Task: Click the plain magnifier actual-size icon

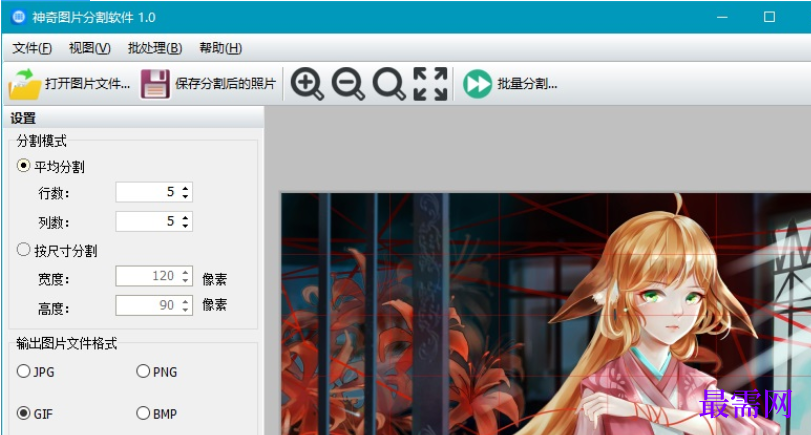Action: click(x=389, y=84)
